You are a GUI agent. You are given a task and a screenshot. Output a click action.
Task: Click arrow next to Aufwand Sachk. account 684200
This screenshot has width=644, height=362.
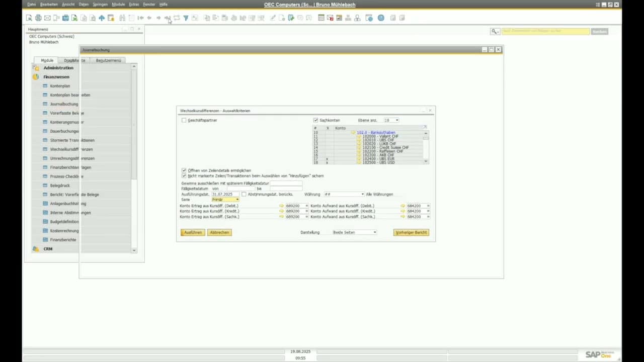pos(403,217)
